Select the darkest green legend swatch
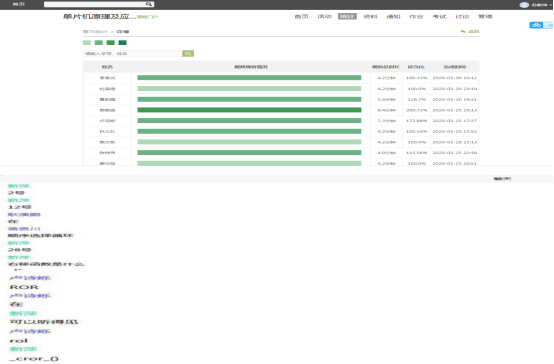This screenshot has height=364, width=554. click(122, 43)
